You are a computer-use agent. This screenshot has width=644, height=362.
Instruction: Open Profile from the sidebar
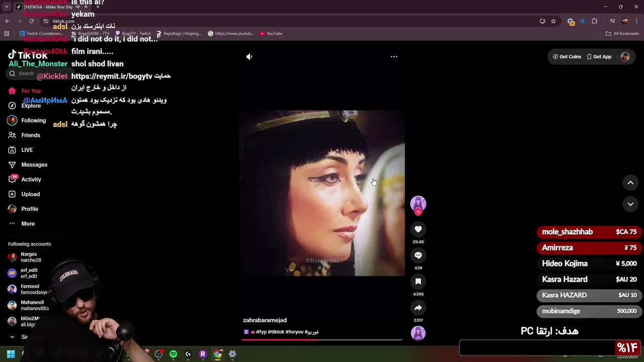23,209
